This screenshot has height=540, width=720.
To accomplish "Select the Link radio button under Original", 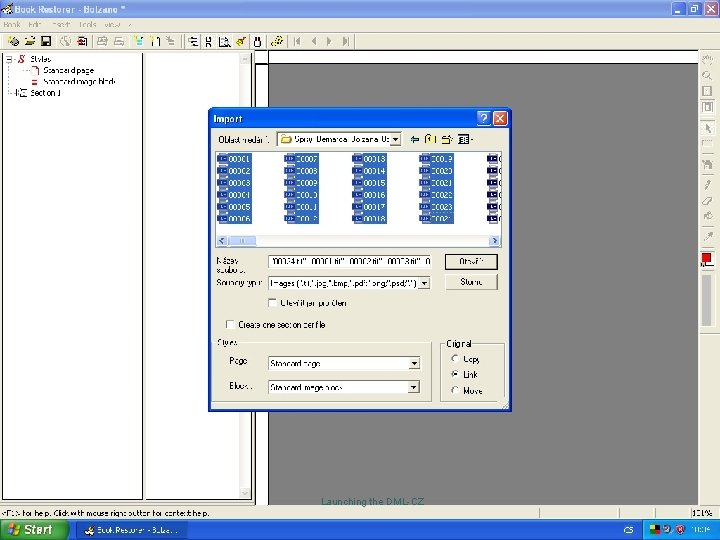I will point(455,374).
